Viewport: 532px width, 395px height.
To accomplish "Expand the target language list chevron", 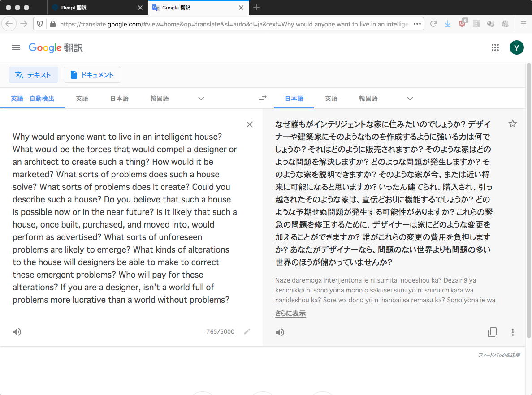I will point(410,99).
